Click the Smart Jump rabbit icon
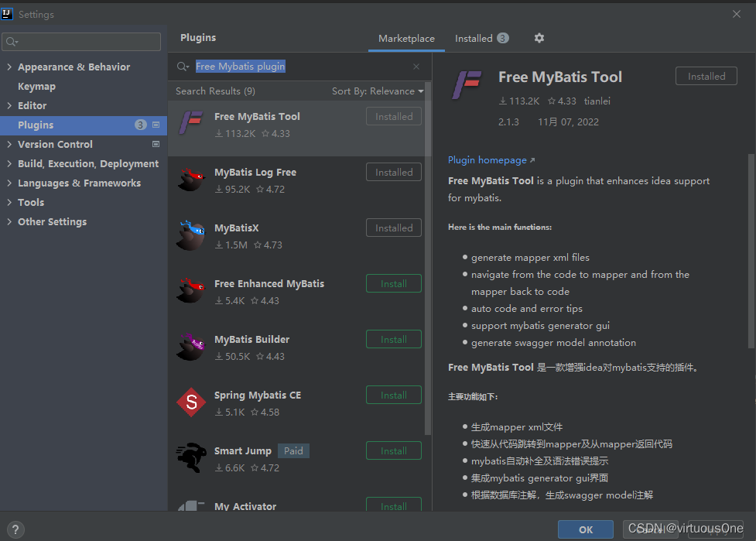Screen dimensions: 756x541 pyautogui.click(x=191, y=457)
